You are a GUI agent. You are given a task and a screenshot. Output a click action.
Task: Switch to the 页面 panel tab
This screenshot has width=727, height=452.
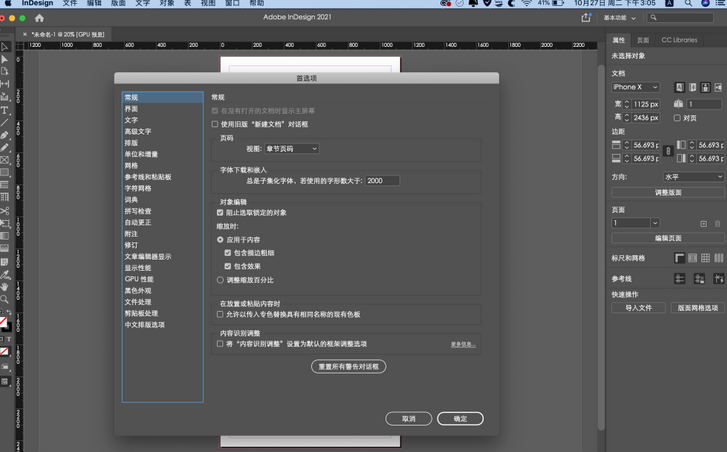coord(643,40)
